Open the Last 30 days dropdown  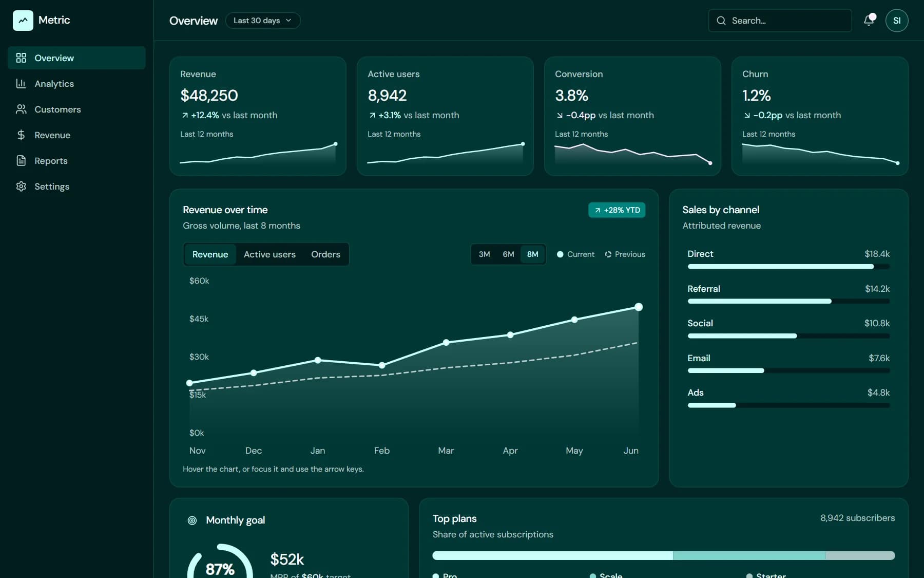tap(263, 21)
